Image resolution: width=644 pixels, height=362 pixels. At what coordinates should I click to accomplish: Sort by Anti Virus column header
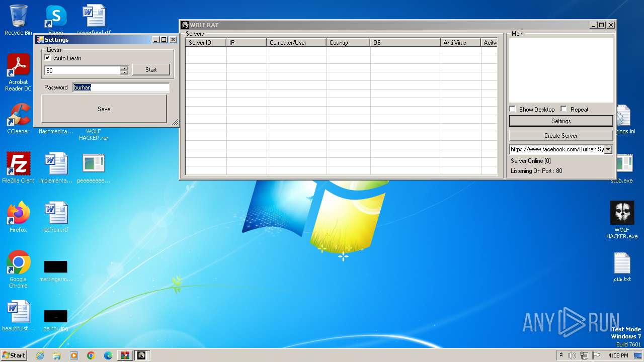coord(460,43)
